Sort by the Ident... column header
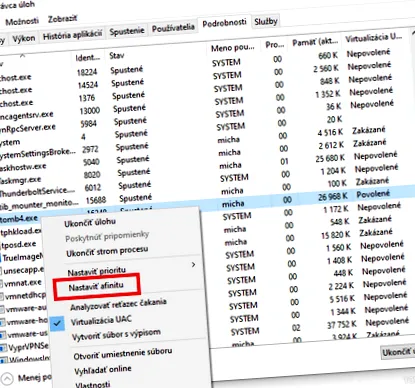This screenshot has width=415, height=388. (88, 58)
